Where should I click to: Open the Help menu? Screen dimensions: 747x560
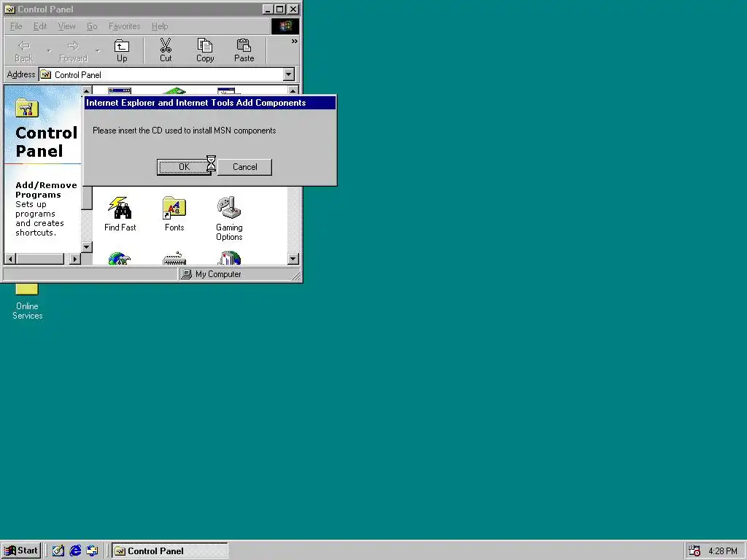tap(160, 26)
